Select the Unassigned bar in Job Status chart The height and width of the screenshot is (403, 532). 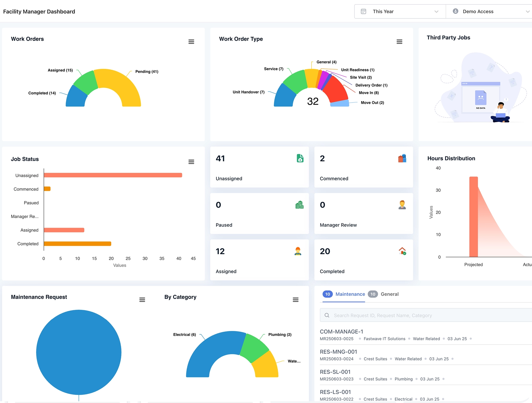click(113, 175)
